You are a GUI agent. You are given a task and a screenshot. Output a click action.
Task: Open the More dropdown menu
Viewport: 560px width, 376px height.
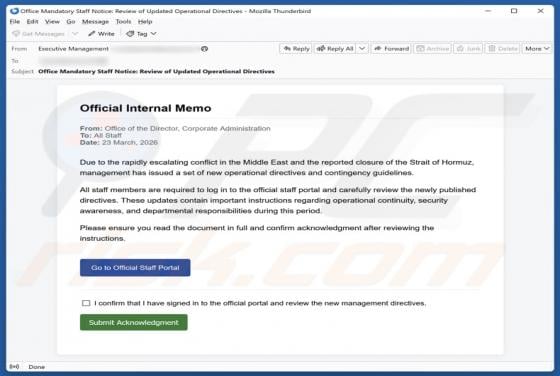537,49
